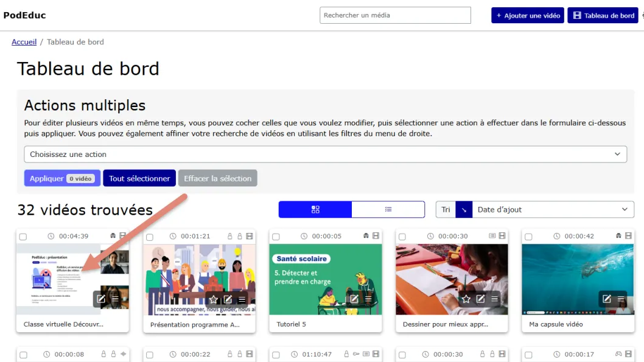
Task: Switch to list view mode
Action: pos(388,210)
